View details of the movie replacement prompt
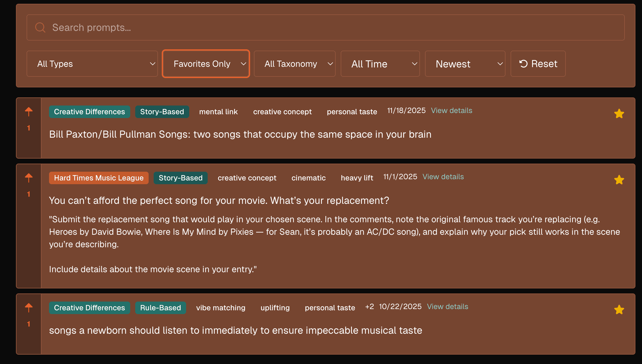Screen dimensions: 642x364 [443, 177]
